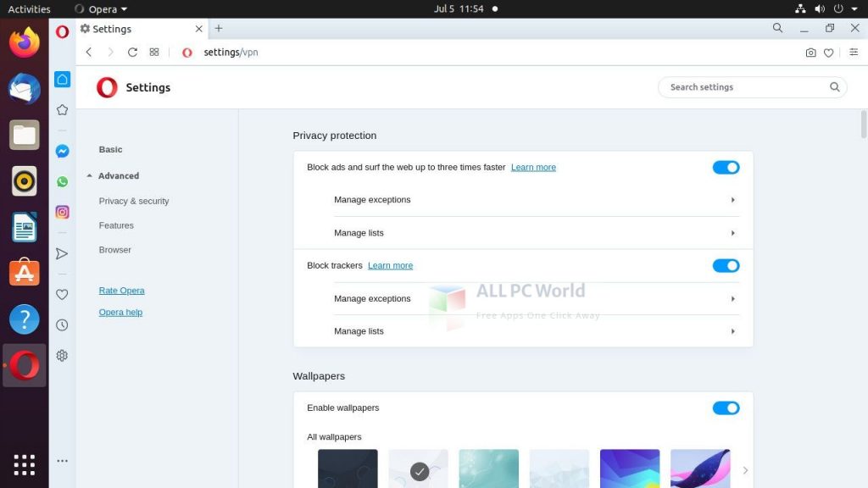This screenshot has height=488, width=868.
Task: Launch Firefox from the Ubuntu dock
Action: click(25, 42)
